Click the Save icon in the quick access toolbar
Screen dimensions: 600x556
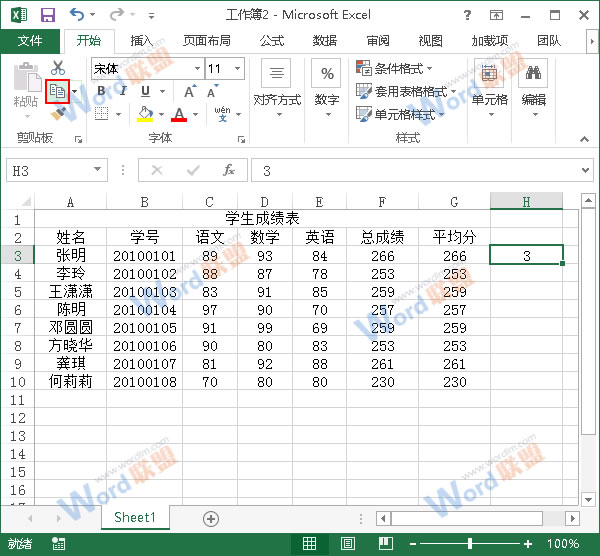47,15
